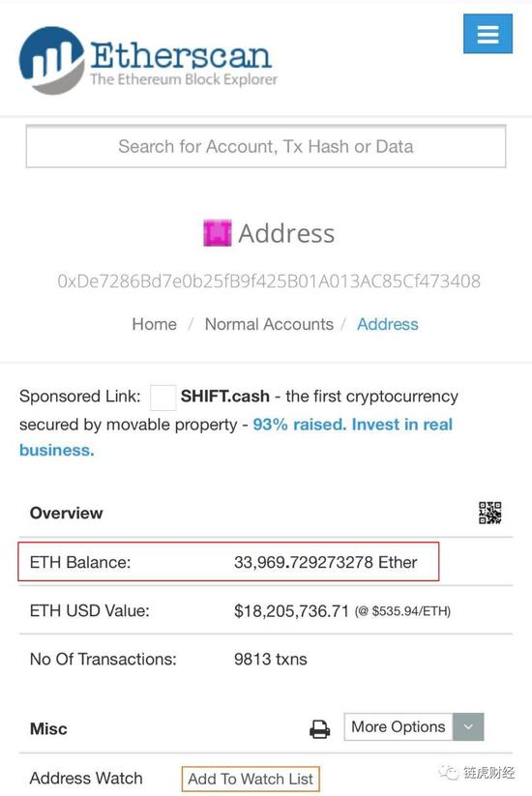Image resolution: width=532 pixels, height=796 pixels.
Task: Click the ETH Balance value
Action: (x=325, y=562)
